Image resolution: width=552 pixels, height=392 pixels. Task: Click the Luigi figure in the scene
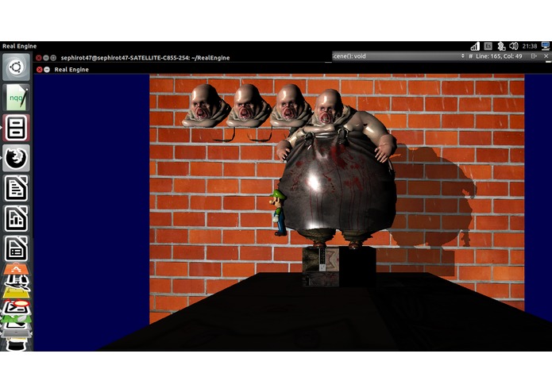pos(279,213)
